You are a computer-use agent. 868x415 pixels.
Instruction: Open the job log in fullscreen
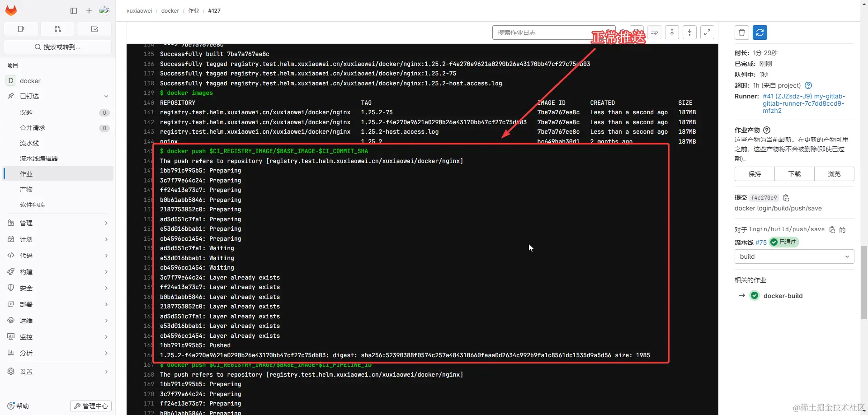pos(707,33)
